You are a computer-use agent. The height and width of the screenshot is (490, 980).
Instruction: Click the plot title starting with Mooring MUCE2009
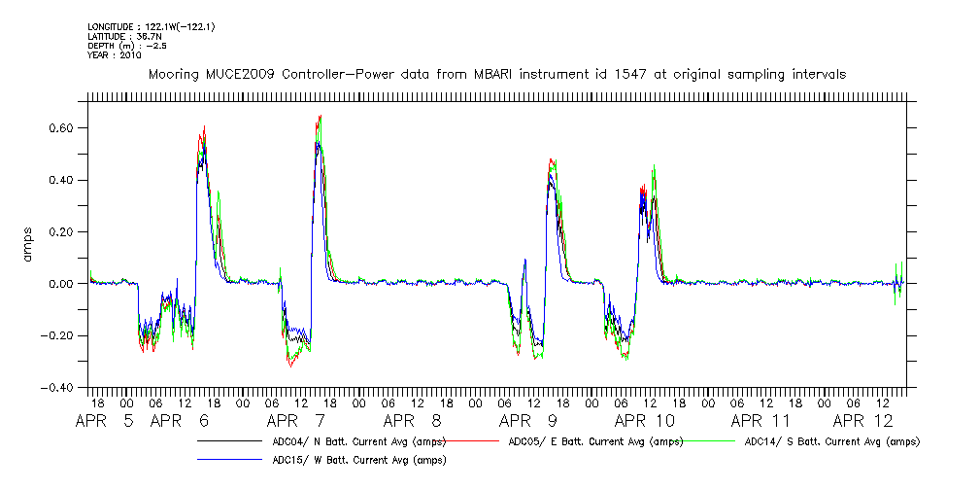496,74
